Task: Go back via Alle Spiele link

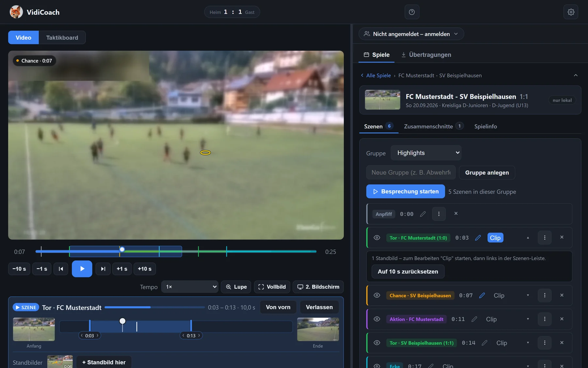Action: 376,76
